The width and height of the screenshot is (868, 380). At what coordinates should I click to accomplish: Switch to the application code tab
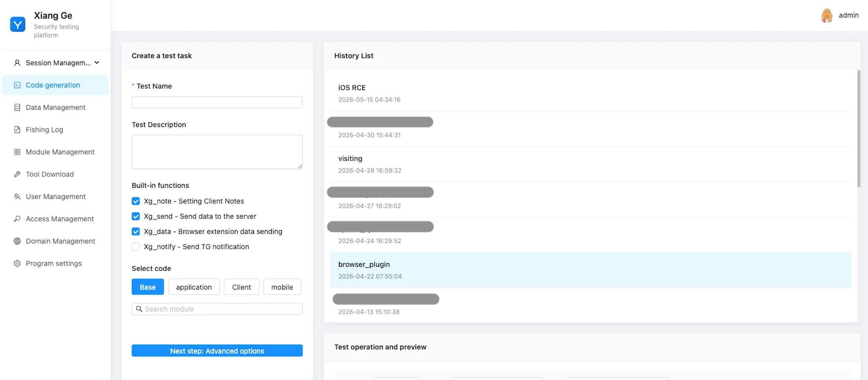(194, 287)
